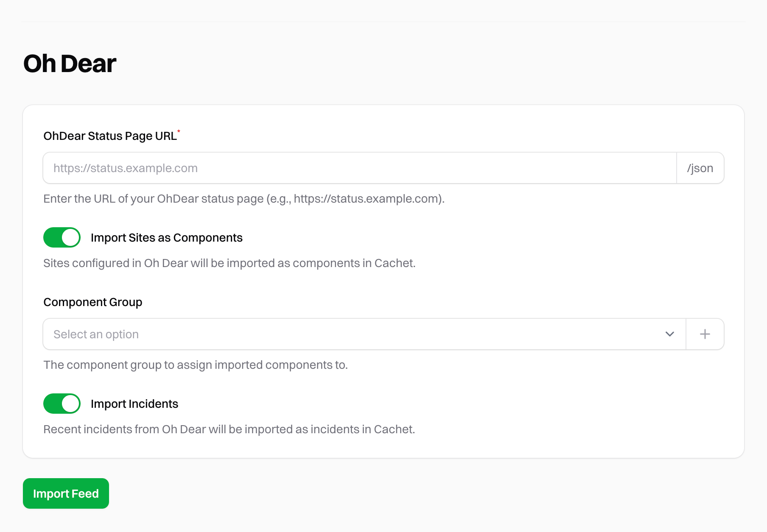Click the Import Incidents label text

(134, 404)
